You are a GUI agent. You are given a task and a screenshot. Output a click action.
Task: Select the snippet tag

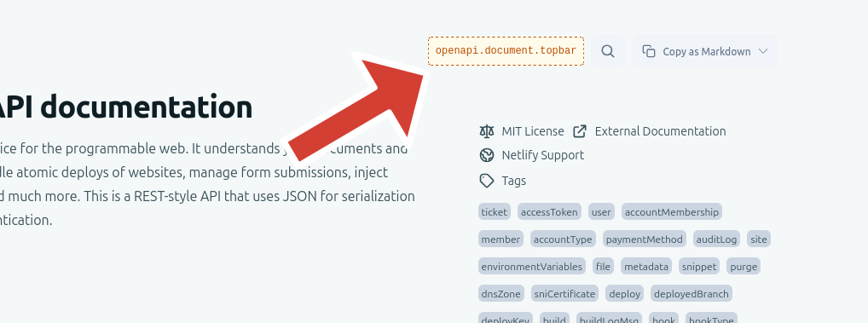[699, 266]
